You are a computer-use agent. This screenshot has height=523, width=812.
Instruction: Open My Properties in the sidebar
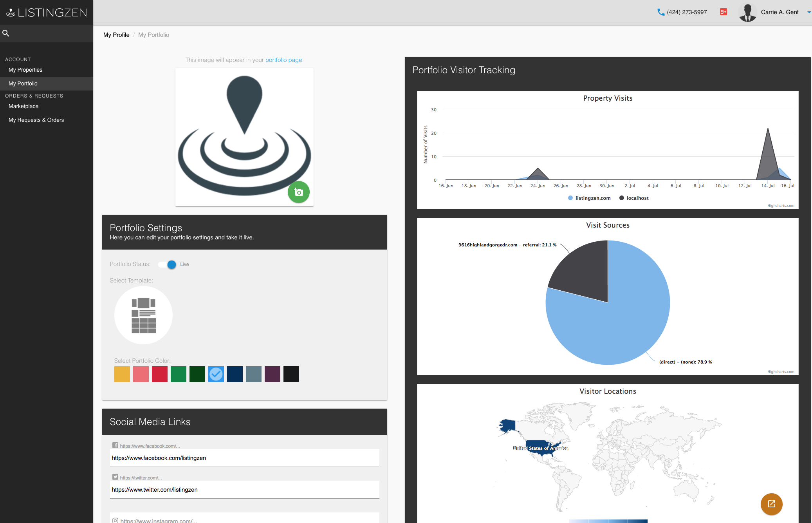coord(25,70)
